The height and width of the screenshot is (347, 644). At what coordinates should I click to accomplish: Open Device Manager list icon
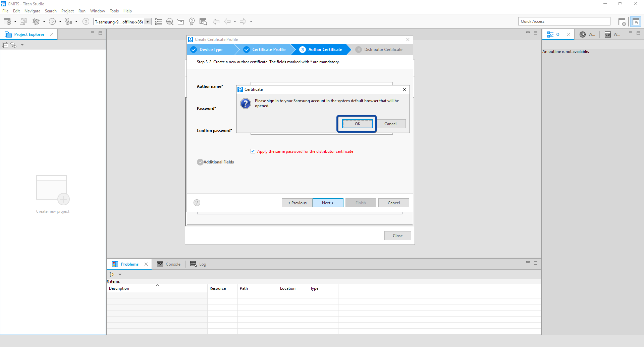159,22
